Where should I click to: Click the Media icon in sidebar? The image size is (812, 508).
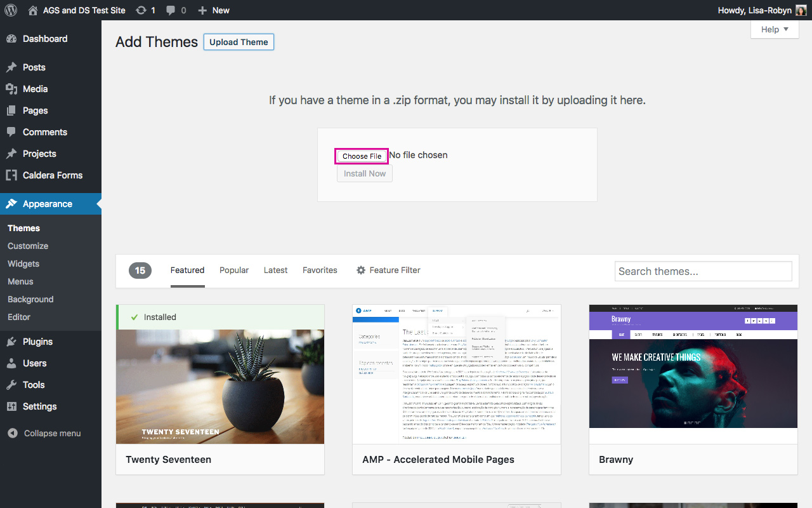pyautogui.click(x=11, y=89)
